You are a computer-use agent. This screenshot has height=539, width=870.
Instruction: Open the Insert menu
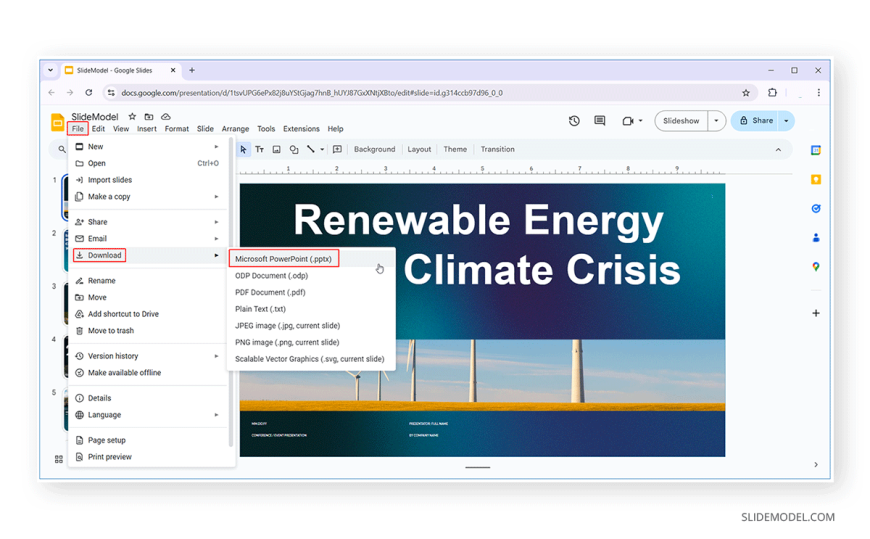146,129
